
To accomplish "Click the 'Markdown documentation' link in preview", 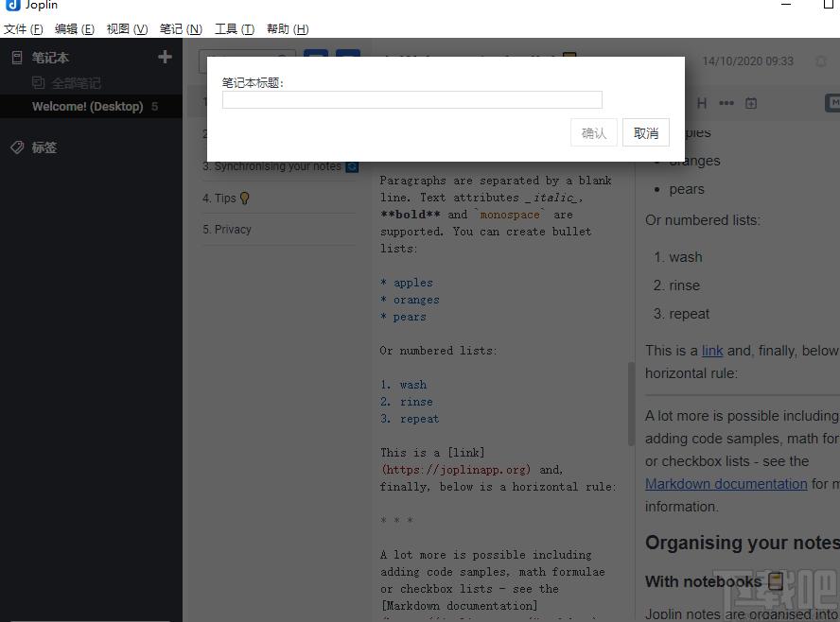I will 726,484.
